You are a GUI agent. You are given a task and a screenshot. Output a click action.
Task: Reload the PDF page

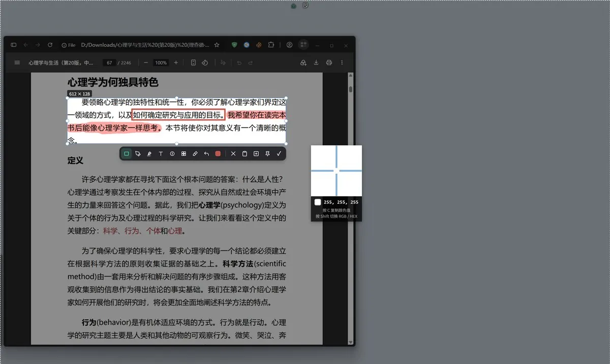[x=50, y=45]
